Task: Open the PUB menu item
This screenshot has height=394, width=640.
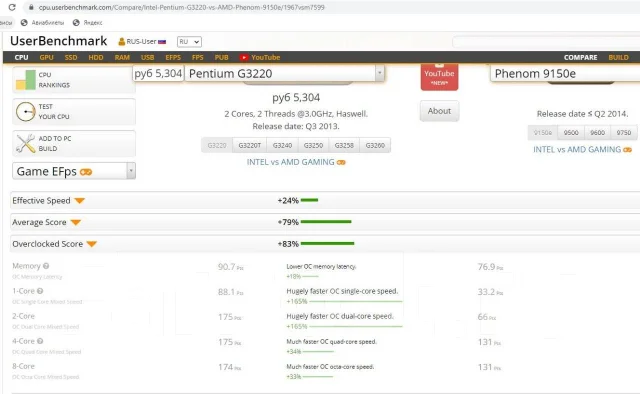Action: [x=222, y=58]
